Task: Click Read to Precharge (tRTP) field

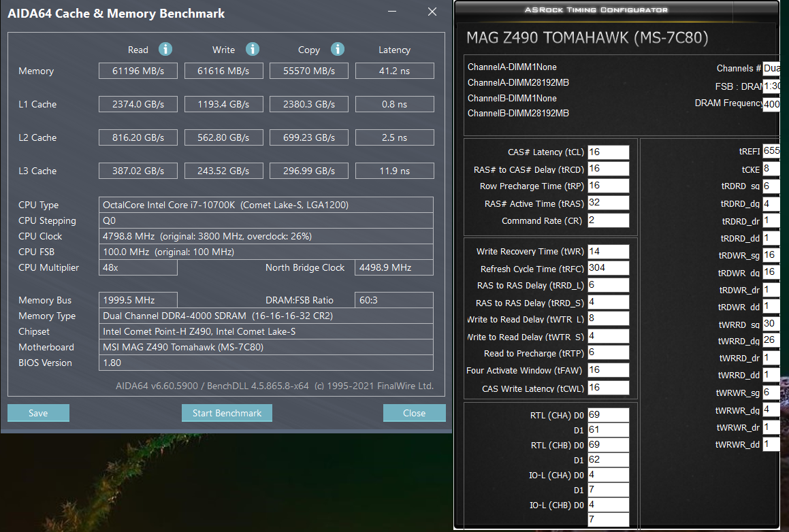Action: click(x=609, y=352)
